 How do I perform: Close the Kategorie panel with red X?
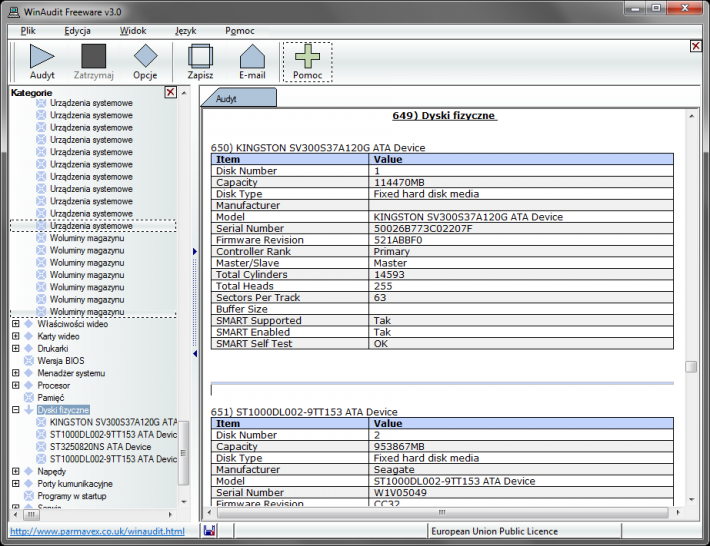pos(170,92)
